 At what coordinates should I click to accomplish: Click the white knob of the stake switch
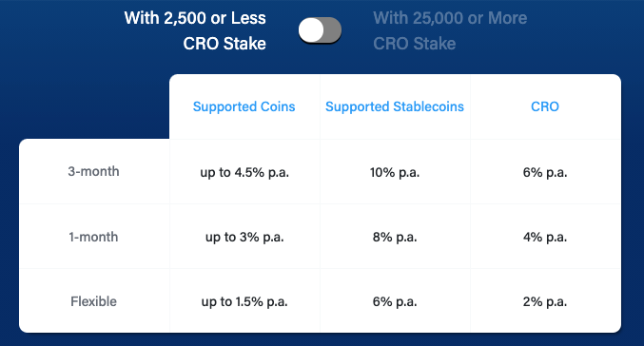coord(311,30)
